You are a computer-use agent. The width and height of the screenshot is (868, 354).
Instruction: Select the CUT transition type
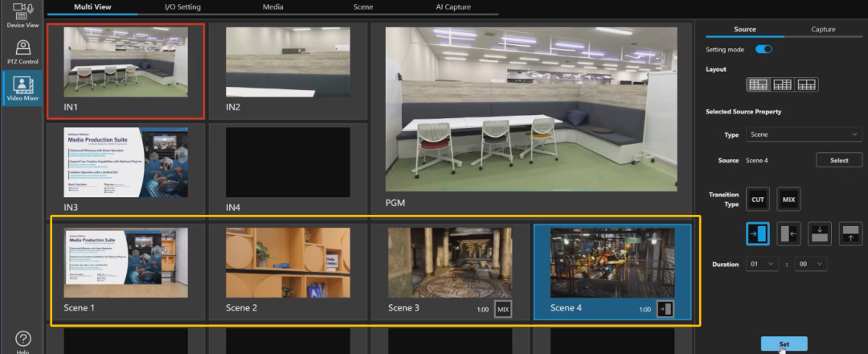point(758,199)
